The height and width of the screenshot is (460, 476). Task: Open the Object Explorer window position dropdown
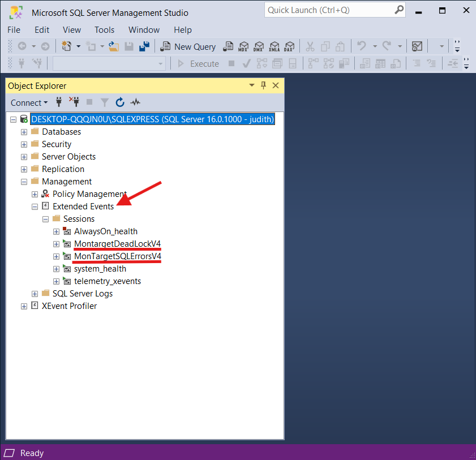click(x=252, y=85)
